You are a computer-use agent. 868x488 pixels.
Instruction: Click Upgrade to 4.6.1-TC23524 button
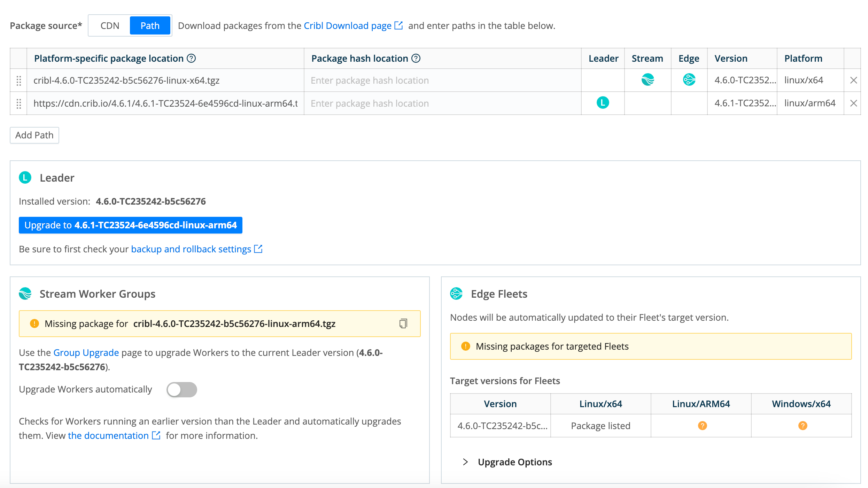[131, 225]
